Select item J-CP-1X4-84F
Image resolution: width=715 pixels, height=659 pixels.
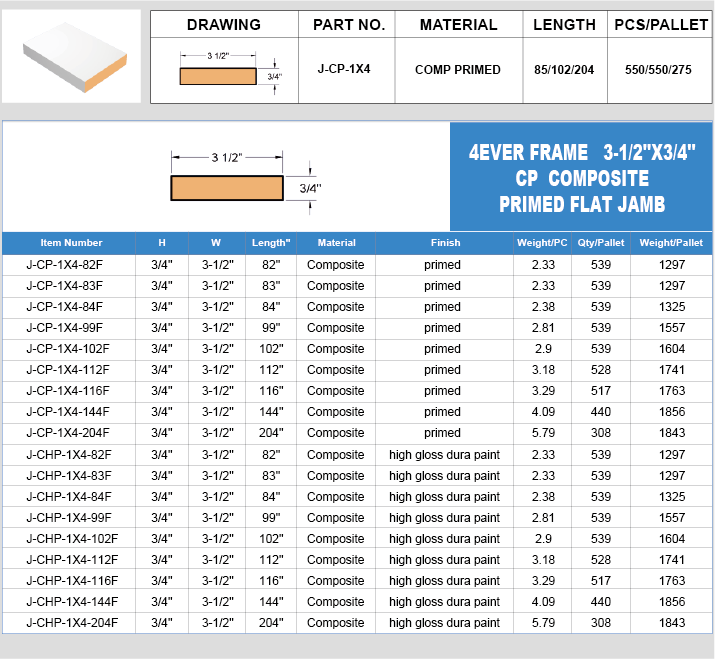click(65, 307)
